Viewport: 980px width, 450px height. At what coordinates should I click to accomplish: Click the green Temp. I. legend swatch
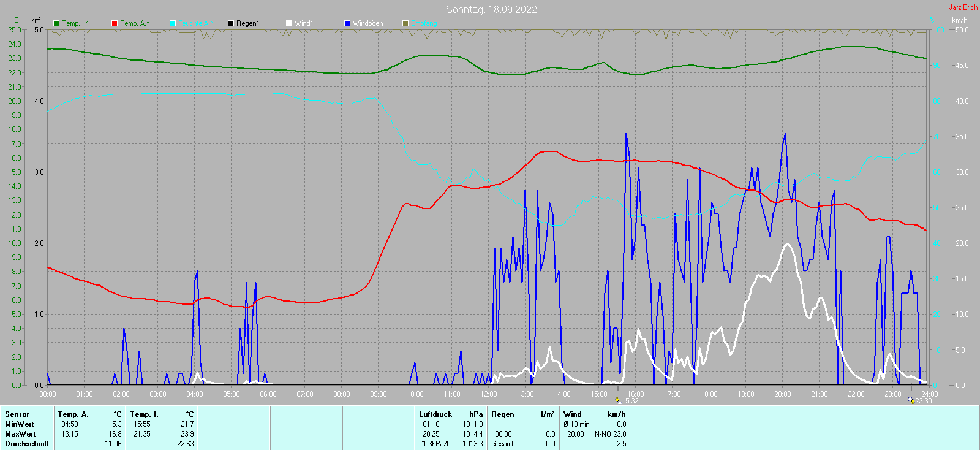tap(56, 23)
